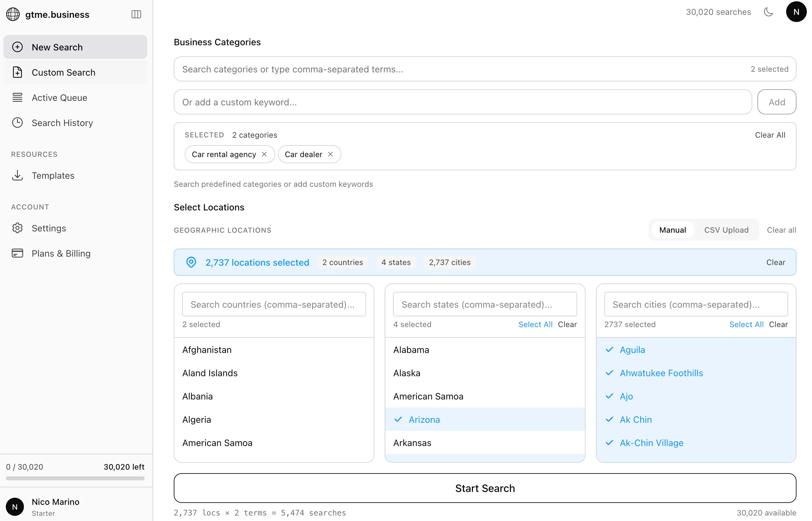Deselect Ak-Chin Village city

696,443
